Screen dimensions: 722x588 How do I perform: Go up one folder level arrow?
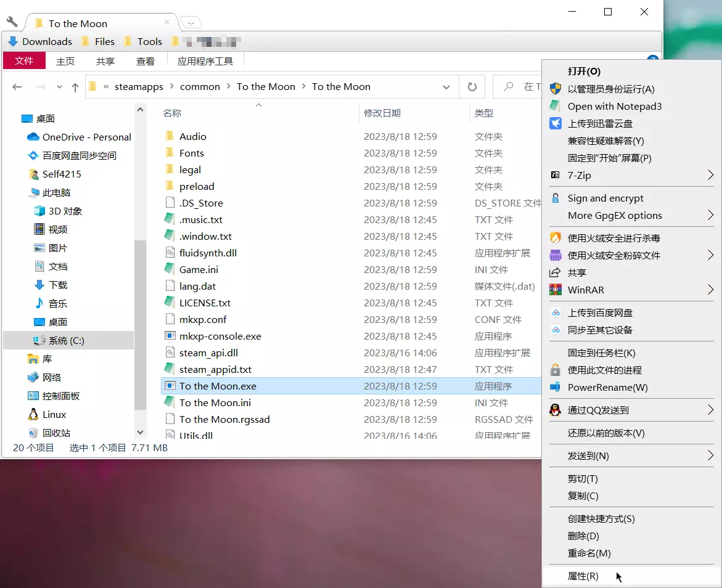click(75, 86)
